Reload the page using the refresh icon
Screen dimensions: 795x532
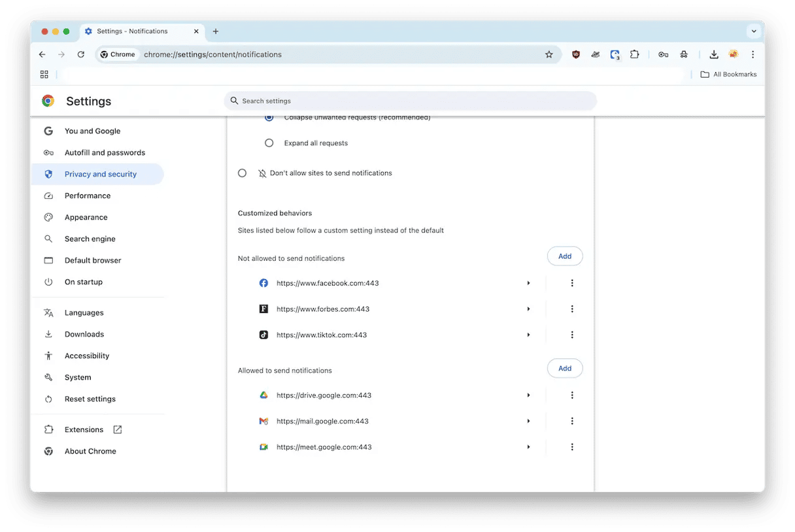click(81, 55)
